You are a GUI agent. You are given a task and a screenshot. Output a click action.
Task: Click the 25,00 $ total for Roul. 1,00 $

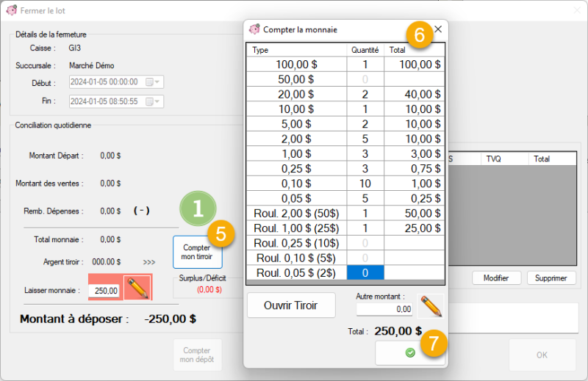pos(415,228)
